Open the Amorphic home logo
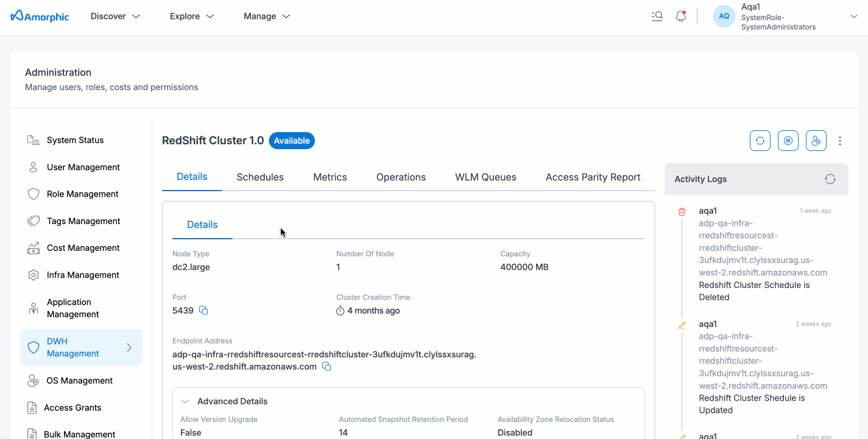 point(40,16)
